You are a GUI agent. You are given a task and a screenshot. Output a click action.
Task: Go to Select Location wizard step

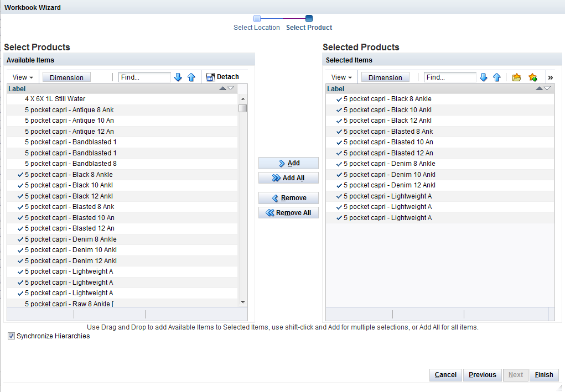coord(257,27)
